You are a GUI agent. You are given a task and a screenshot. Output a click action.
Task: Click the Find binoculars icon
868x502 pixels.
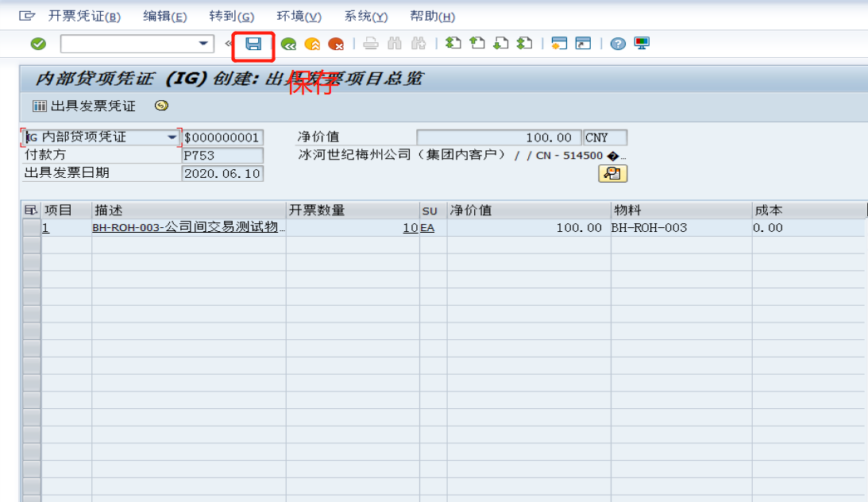395,44
